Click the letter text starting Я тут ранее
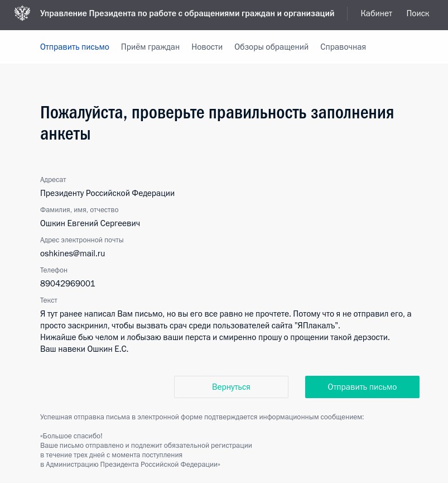Image resolution: width=448 pixels, height=483 pixels. (225, 332)
